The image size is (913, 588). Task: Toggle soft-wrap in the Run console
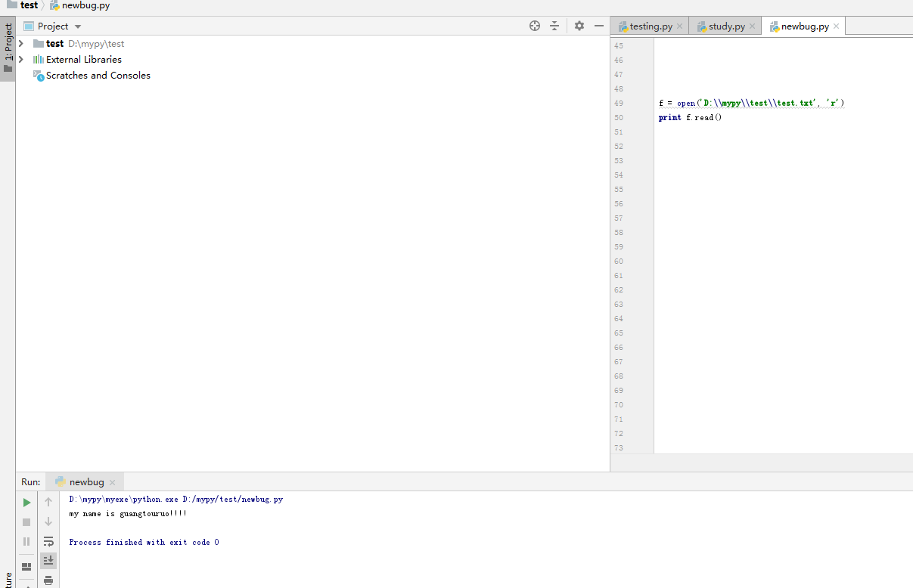pos(48,542)
